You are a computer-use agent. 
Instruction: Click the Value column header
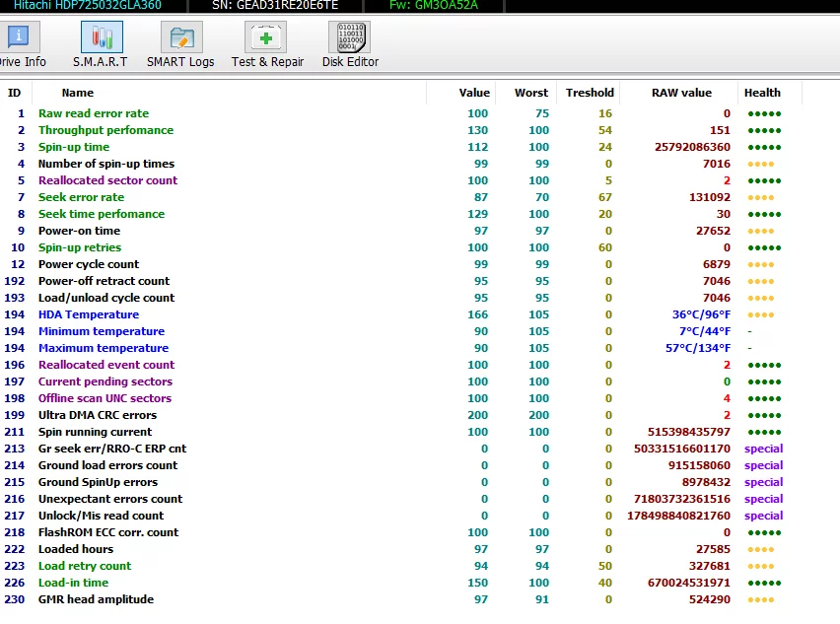pos(474,93)
